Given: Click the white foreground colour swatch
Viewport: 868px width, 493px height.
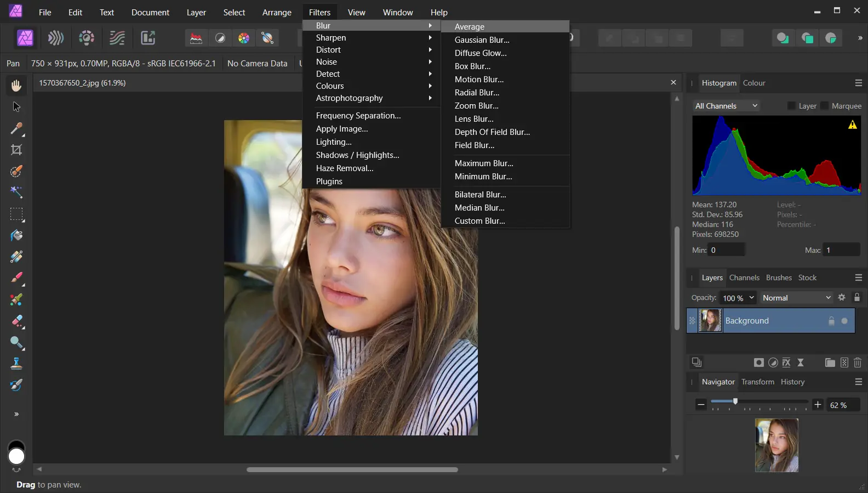Looking at the screenshot, I should click(x=16, y=456).
